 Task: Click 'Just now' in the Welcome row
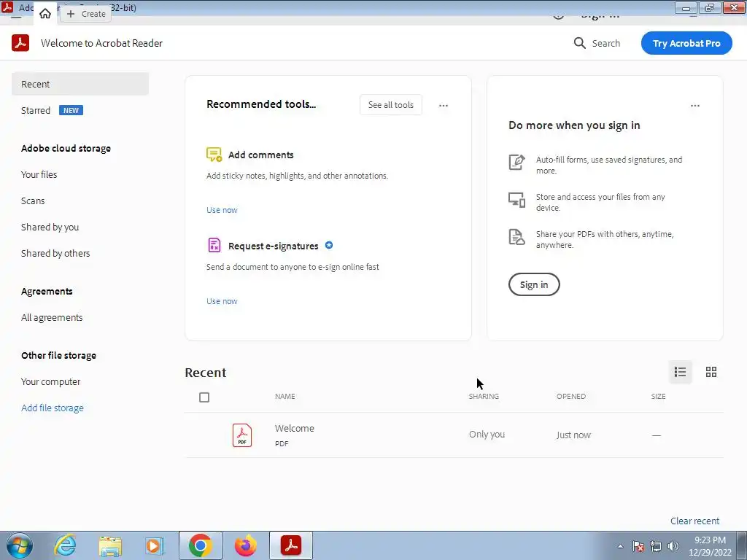[x=573, y=435]
